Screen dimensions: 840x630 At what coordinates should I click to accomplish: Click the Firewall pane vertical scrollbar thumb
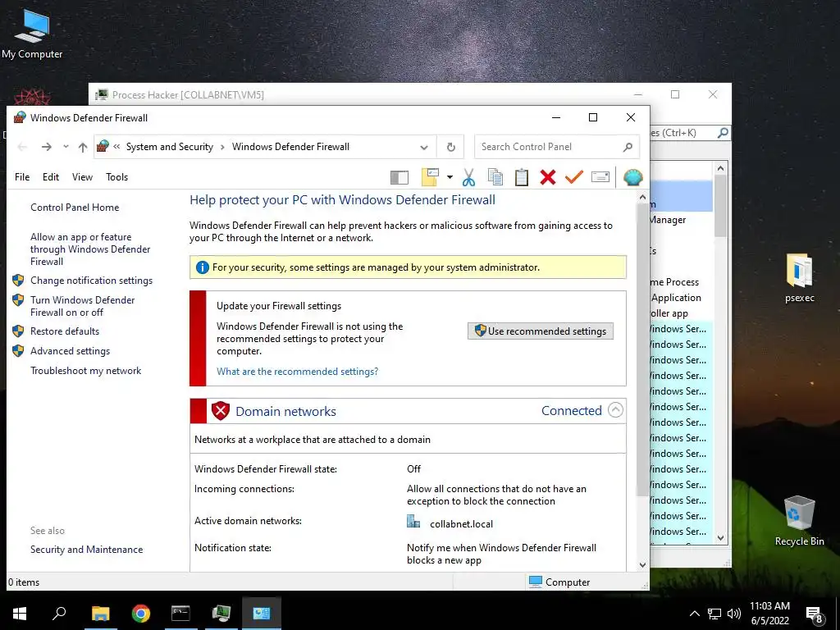pos(642,349)
